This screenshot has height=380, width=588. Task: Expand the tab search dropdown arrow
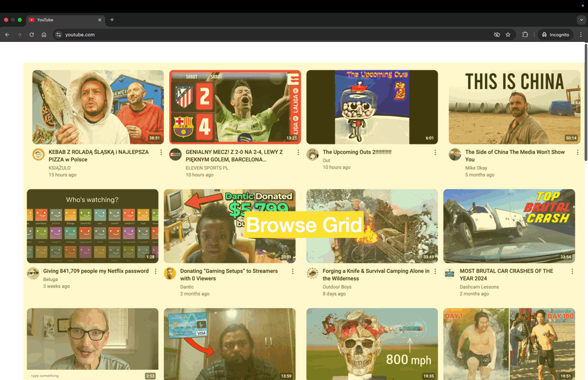point(581,20)
